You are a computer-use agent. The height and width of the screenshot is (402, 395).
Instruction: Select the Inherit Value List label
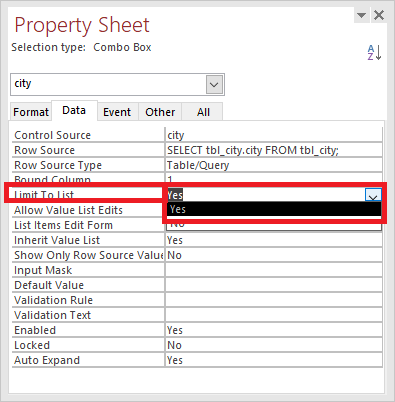(x=57, y=240)
